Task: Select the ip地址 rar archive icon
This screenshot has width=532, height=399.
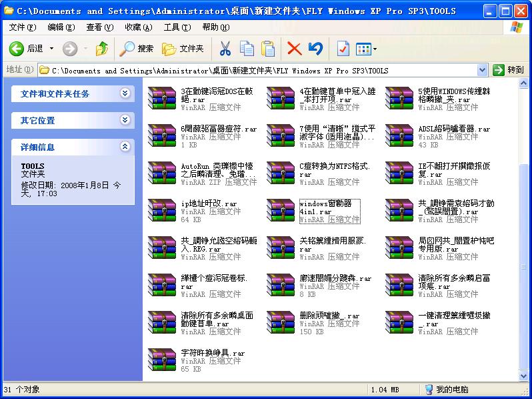Action: pos(162,210)
